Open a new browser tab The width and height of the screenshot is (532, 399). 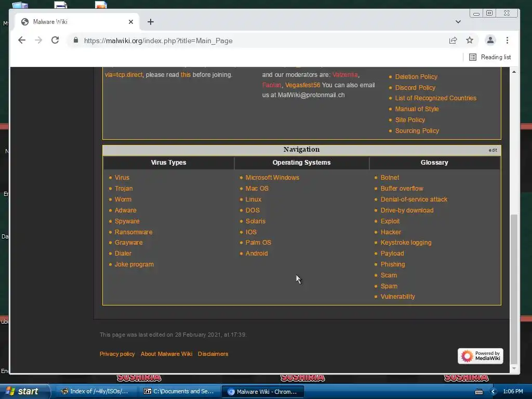point(151,22)
